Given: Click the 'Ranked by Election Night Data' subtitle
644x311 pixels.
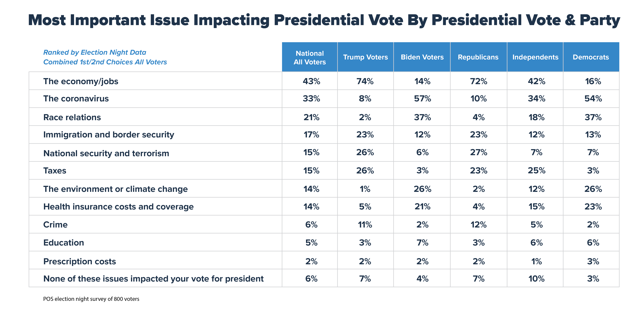Looking at the screenshot, I should 95,52.
